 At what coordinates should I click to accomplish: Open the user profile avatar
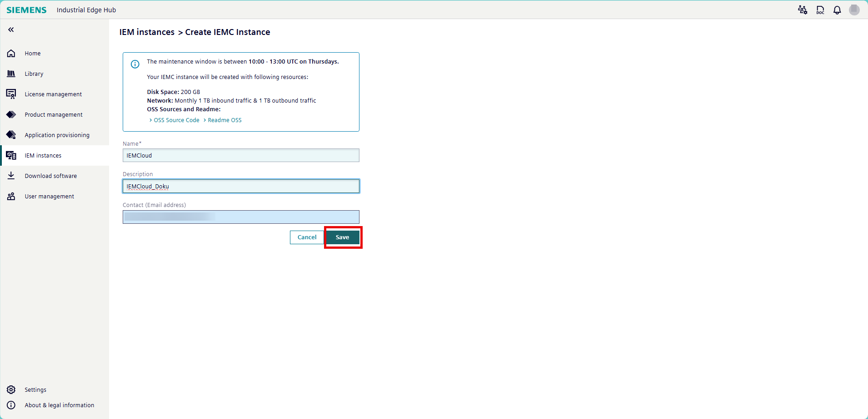854,10
